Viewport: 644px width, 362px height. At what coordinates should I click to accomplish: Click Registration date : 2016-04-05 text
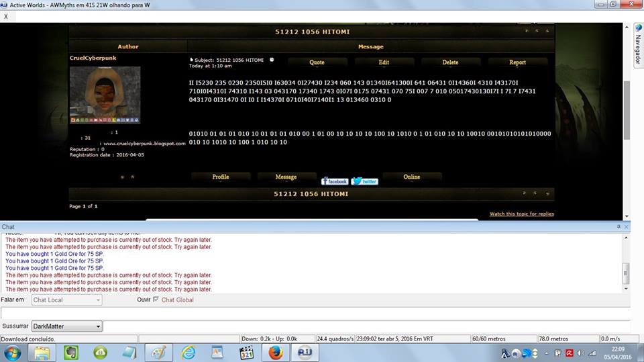point(107,155)
